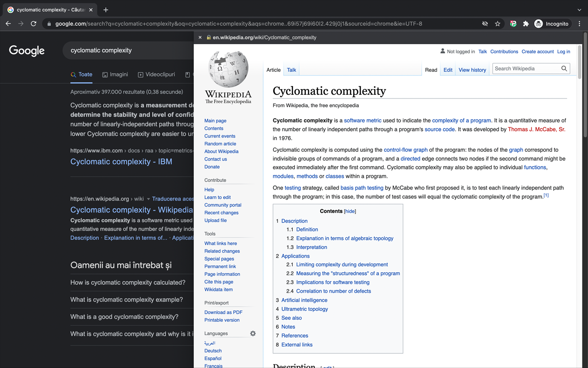Image resolution: width=588 pixels, height=368 pixels.
Task: Bookmark this page with star icon
Action: coord(498,23)
